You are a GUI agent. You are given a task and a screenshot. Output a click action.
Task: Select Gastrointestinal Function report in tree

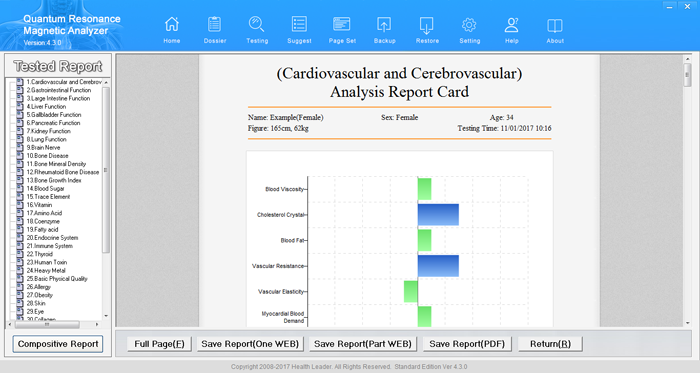tap(58, 90)
